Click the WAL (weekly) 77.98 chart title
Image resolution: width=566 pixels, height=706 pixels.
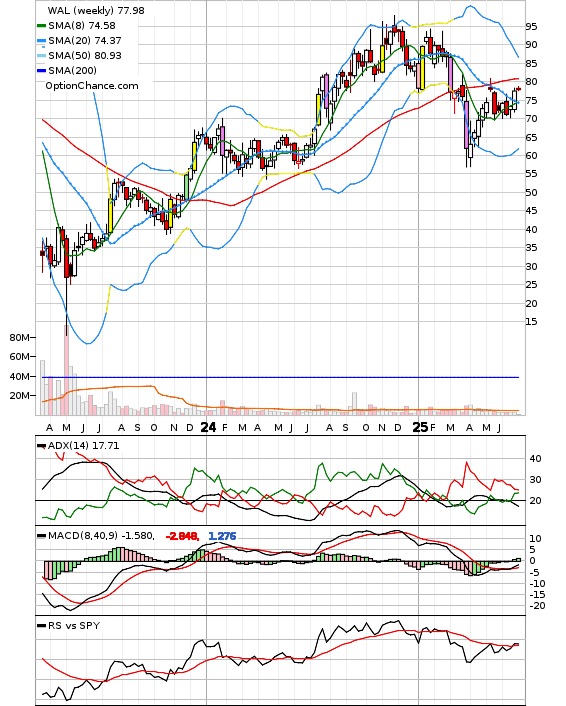(96, 10)
